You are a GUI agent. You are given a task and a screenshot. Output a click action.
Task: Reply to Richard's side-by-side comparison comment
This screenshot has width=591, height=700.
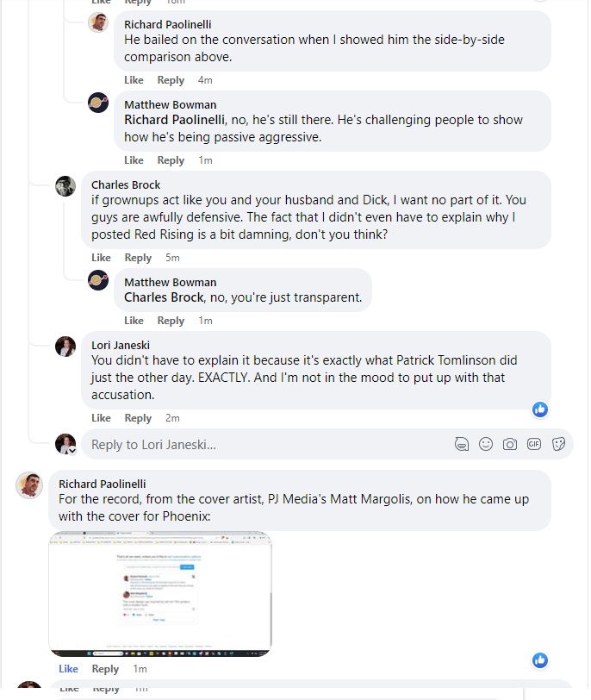[171, 80]
